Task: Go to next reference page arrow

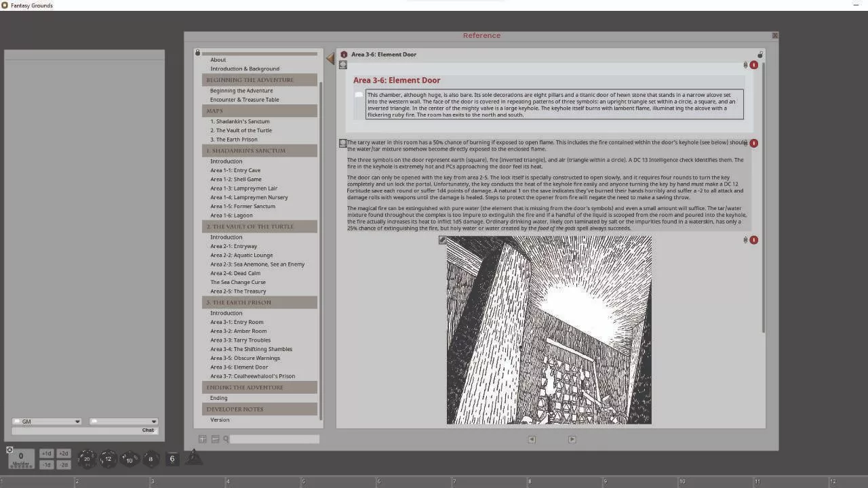Action: pos(572,439)
